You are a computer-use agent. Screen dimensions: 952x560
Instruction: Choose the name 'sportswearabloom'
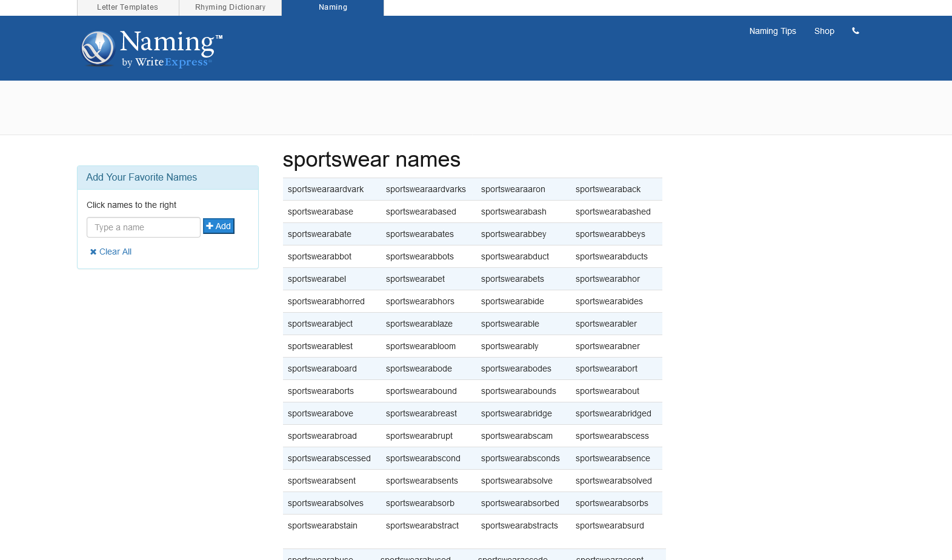(421, 346)
